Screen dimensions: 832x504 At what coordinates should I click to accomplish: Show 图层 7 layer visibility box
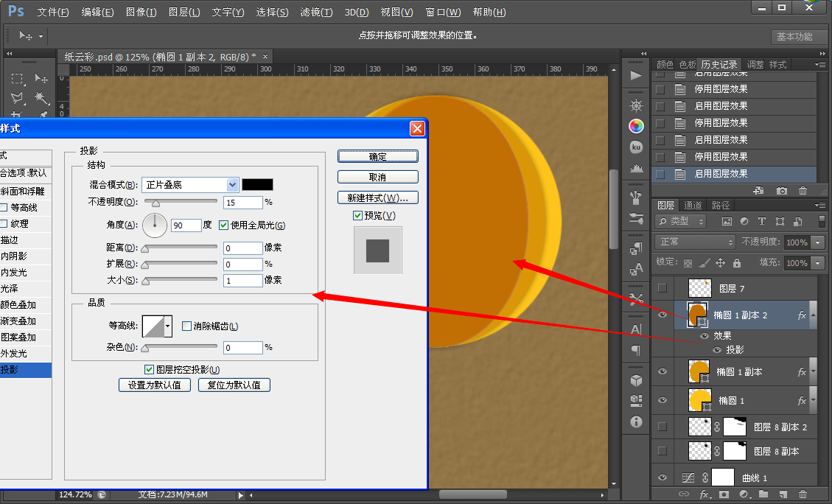click(663, 288)
